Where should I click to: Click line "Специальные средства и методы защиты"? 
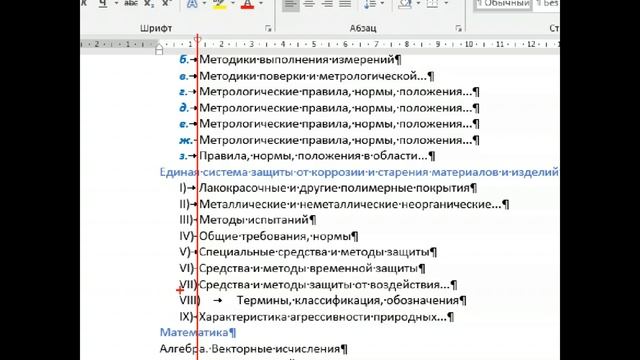[x=314, y=252]
